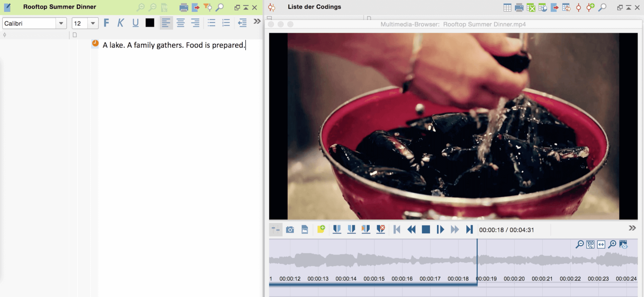
Task: Zoom in on the waveform timeline
Action: pyautogui.click(x=612, y=244)
